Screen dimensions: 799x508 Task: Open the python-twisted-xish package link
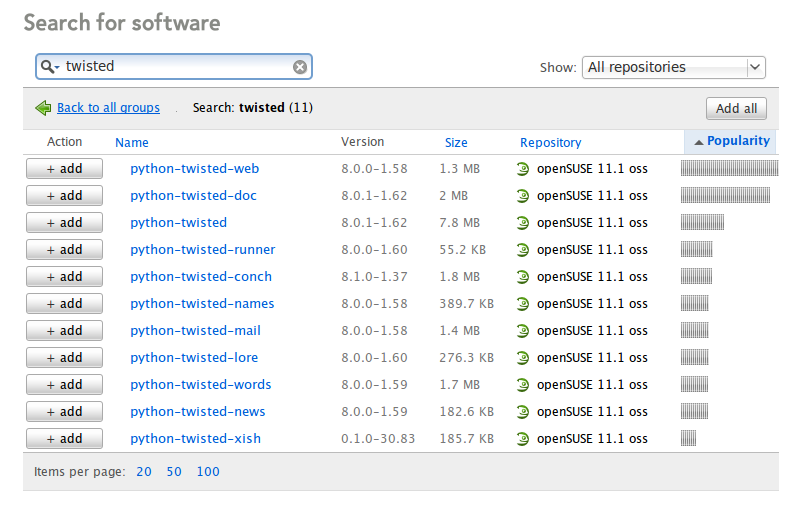tap(195, 439)
